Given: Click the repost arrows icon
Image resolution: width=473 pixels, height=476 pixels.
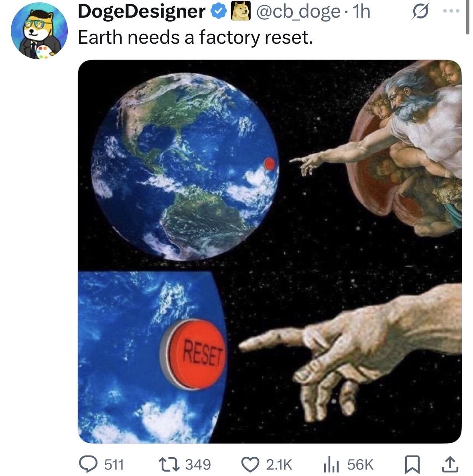Looking at the screenshot, I should (x=170, y=464).
